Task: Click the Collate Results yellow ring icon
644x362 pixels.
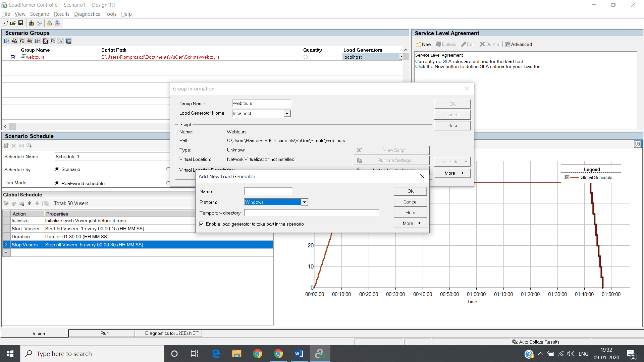Action: click(49, 23)
